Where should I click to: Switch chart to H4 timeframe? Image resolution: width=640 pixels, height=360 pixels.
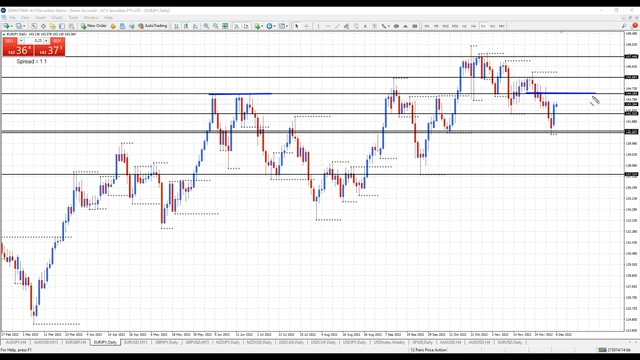click(473, 26)
